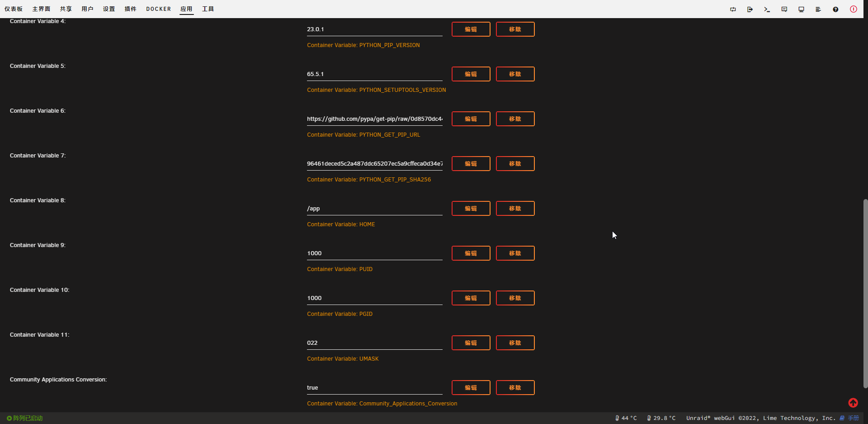Open the 手册 manual link
The width and height of the screenshot is (868, 424).
[853, 418]
